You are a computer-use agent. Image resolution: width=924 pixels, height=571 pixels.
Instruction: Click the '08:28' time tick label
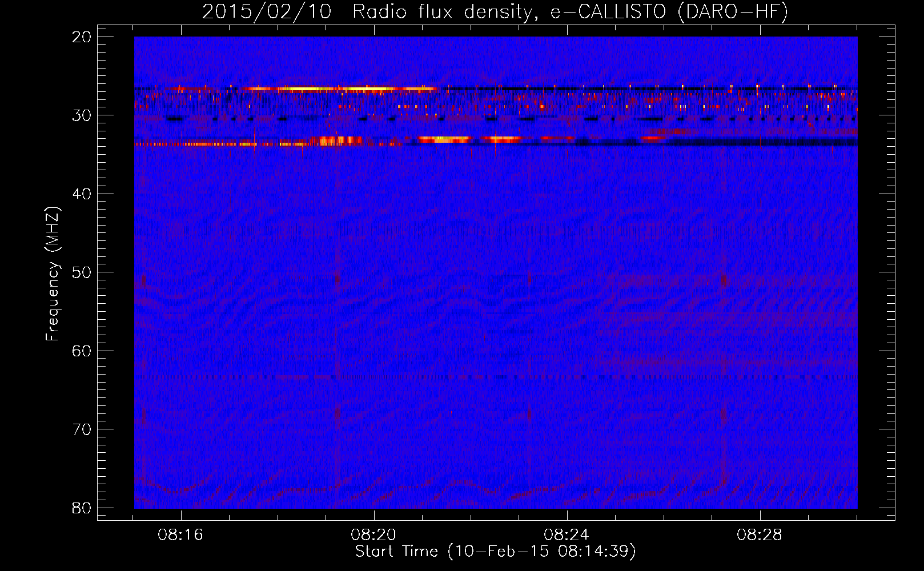(x=760, y=535)
